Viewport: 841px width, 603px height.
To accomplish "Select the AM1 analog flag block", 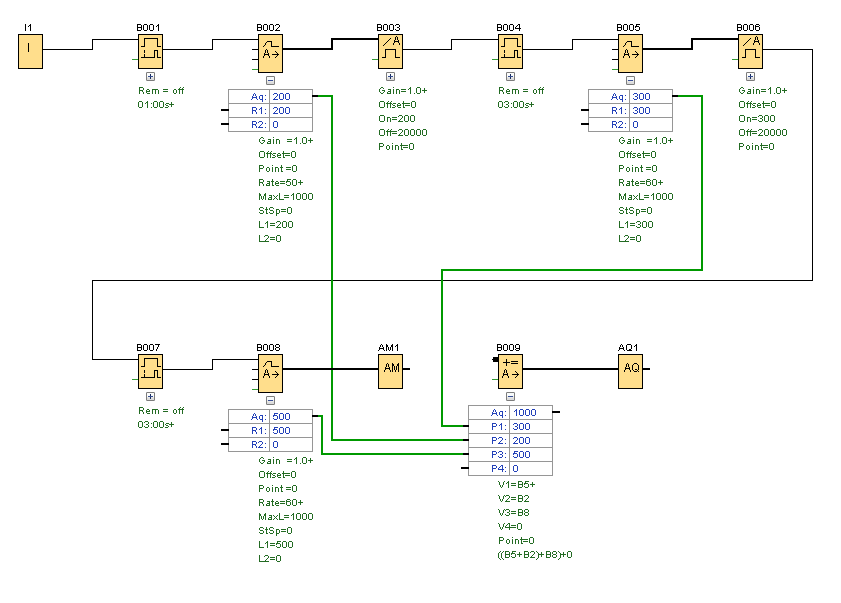I will tap(390, 371).
